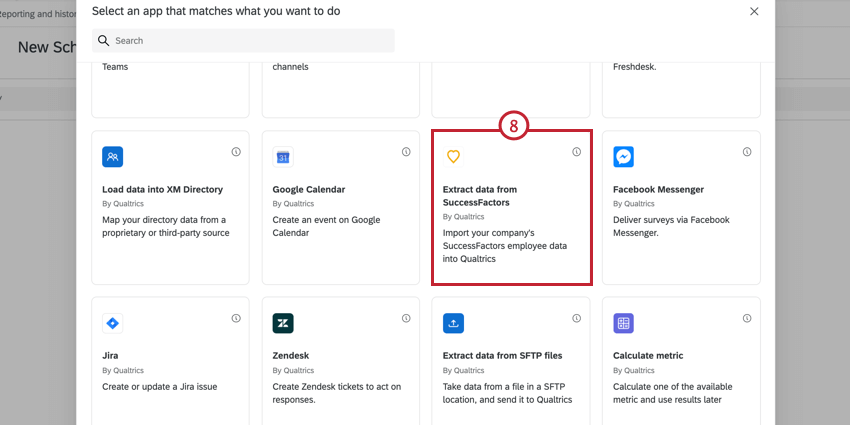Open info for Google Calendar card
850x425 pixels.
click(x=406, y=152)
